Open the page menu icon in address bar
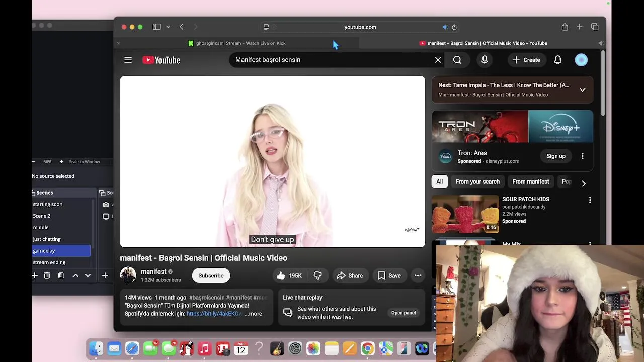644x362 pixels. tap(266, 27)
